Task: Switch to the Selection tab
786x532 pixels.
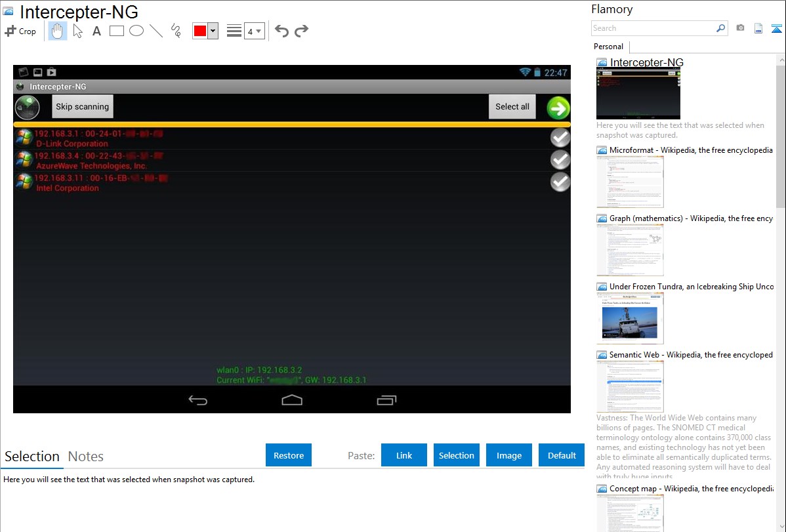Action: coord(32,457)
